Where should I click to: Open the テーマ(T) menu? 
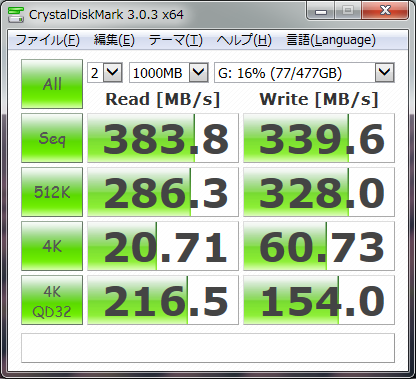[x=176, y=40]
